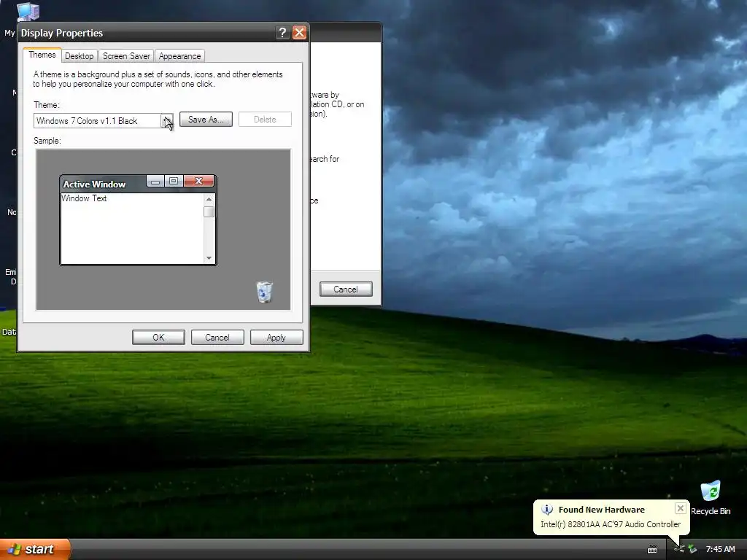Click the Window Text sample text
This screenshot has height=560, width=747.
click(x=84, y=198)
